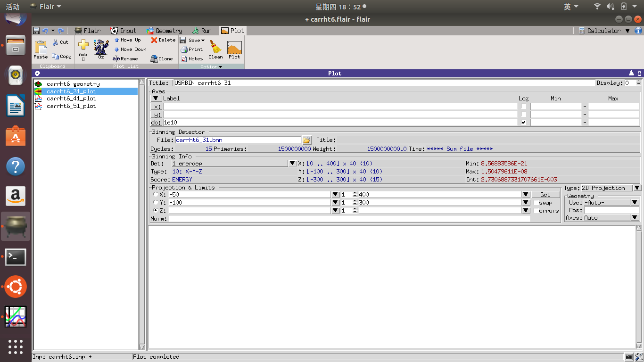Image resolution: width=644 pixels, height=362 pixels.
Task: Enable Log checkbox for y axis
Action: [523, 115]
